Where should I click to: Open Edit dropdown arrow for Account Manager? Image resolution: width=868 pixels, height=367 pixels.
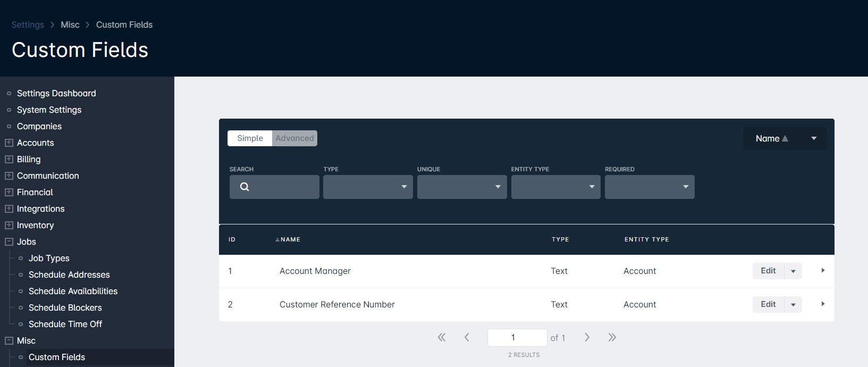[x=793, y=271]
